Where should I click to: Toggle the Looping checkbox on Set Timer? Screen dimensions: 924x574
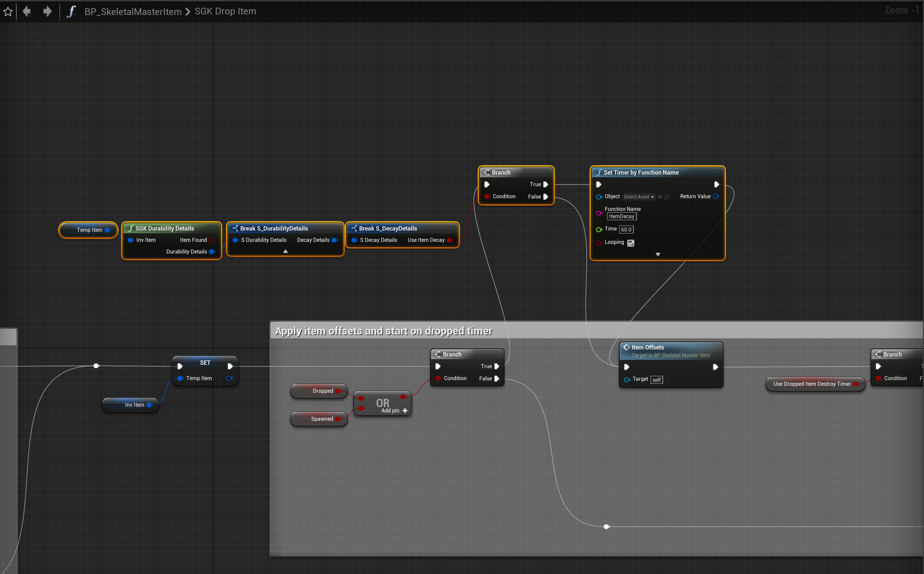click(631, 243)
